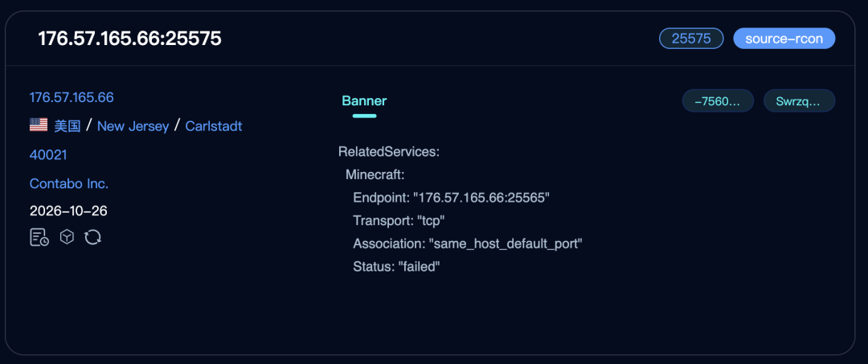The image size is (868, 364).
Task: Open the 176.57.165.66:25575 result title
Action: pos(129,39)
